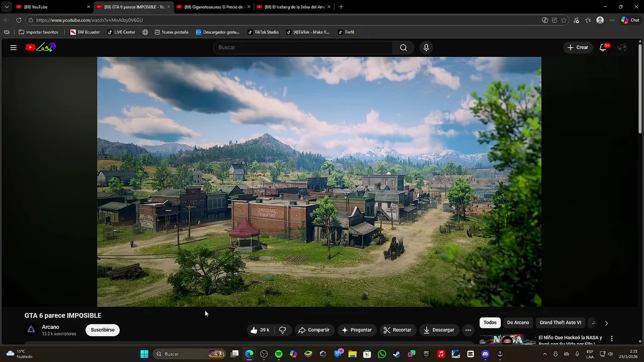Open TAF Ecuador bookmark
Screen dimensions: 644x362
point(85,32)
